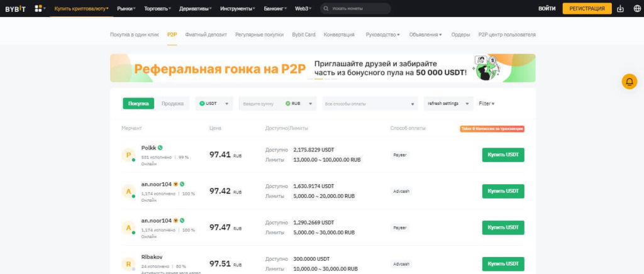Open the Все способы оплаты dropdown
This screenshot has width=644, height=274.
tap(370, 104)
